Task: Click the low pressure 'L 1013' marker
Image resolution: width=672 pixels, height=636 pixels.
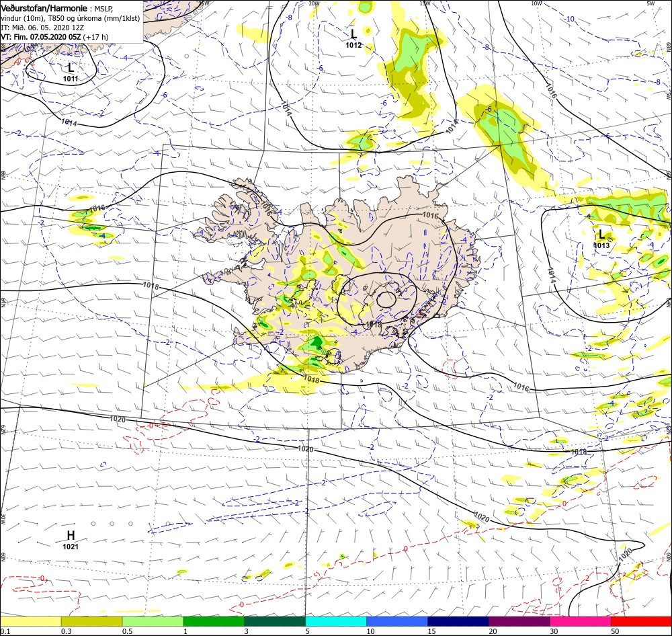Action: click(601, 239)
